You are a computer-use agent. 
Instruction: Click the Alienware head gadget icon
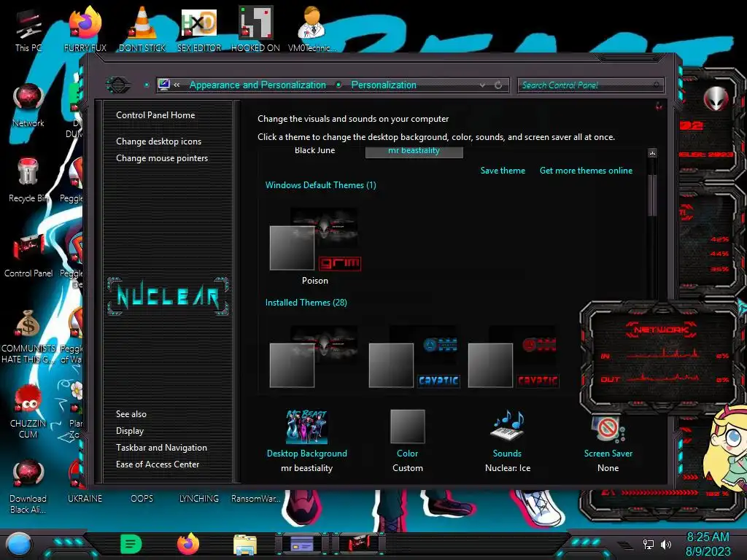[715, 98]
